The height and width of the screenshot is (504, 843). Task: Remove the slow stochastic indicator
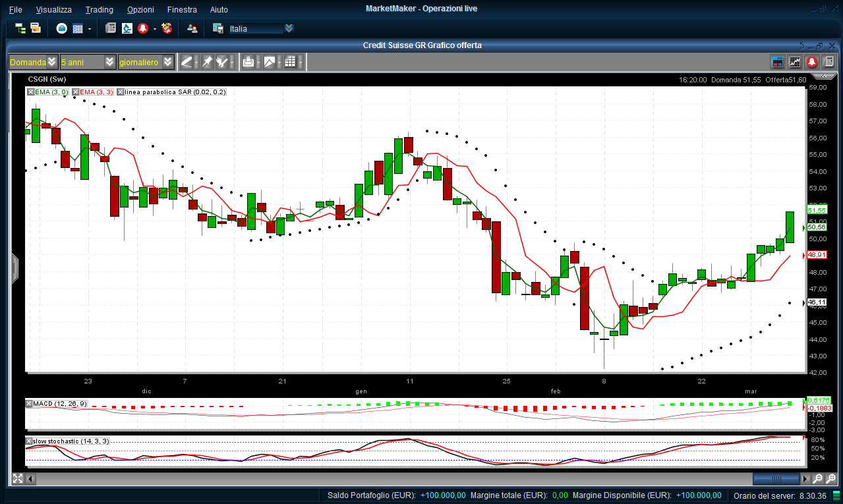pos(29,441)
